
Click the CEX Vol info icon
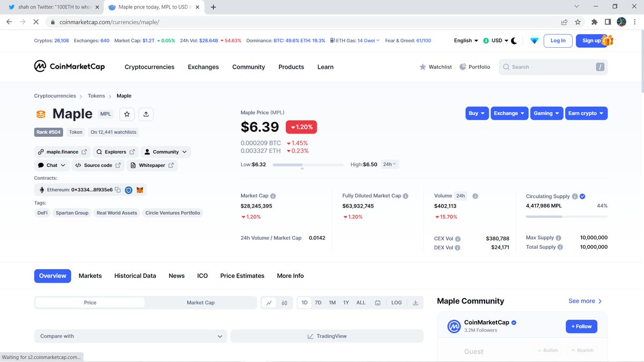click(x=458, y=239)
